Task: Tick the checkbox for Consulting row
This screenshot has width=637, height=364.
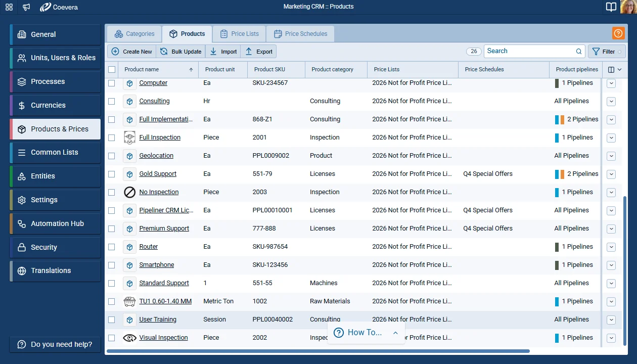Action: (112, 101)
